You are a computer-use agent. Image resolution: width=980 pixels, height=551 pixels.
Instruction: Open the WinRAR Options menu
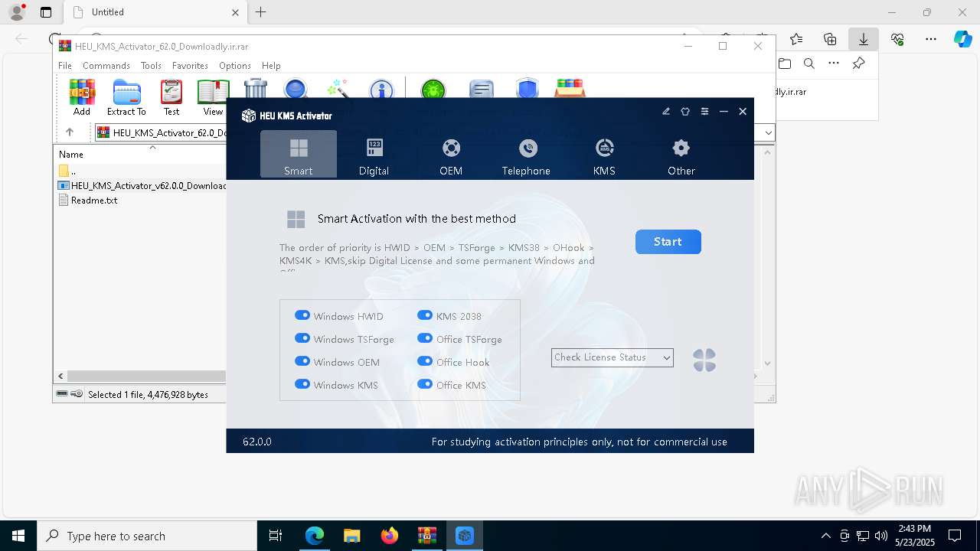[x=235, y=66]
